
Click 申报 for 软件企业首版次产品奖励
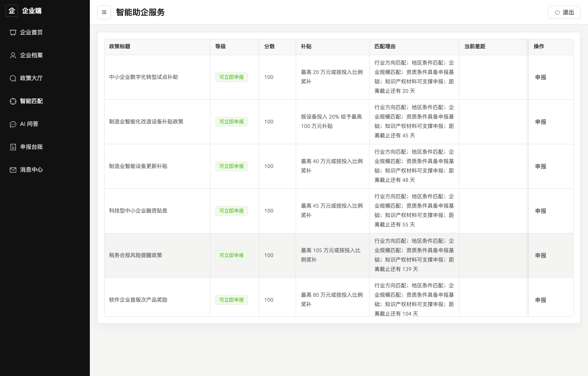(541, 300)
